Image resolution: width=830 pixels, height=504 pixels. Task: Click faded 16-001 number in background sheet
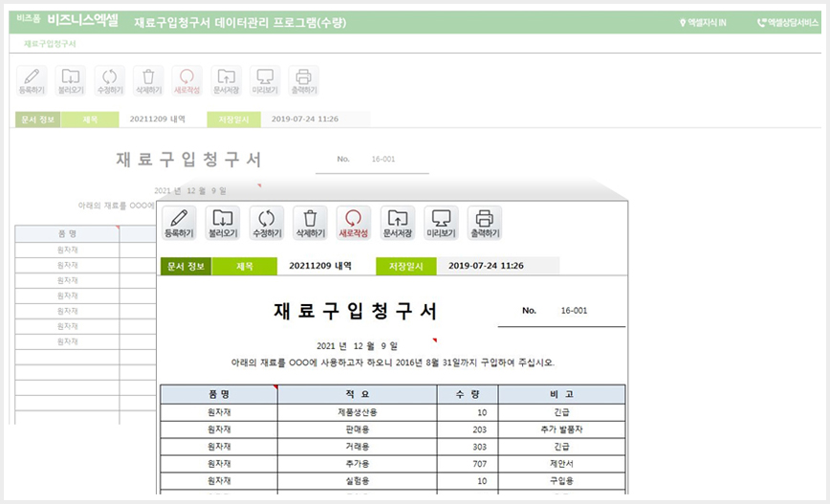383,159
